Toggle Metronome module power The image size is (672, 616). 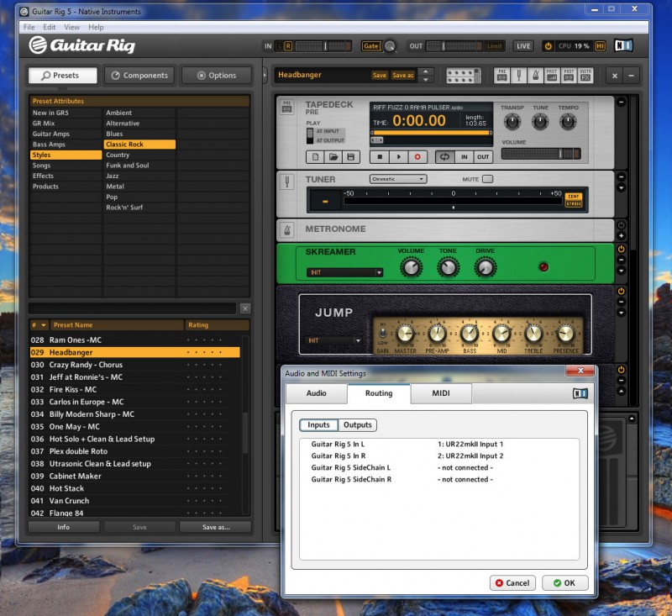click(621, 224)
